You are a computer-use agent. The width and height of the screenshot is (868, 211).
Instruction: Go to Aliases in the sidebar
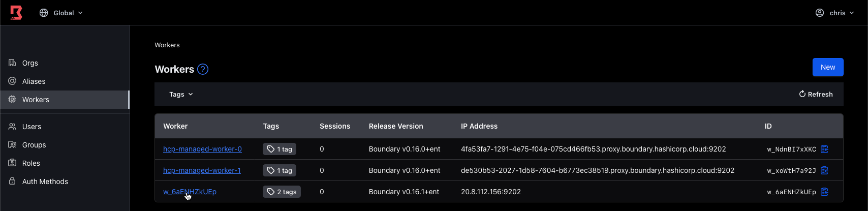(x=34, y=81)
